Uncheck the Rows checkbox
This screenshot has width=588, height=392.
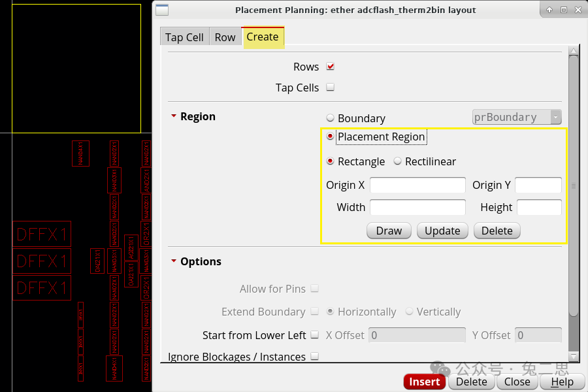(330, 67)
